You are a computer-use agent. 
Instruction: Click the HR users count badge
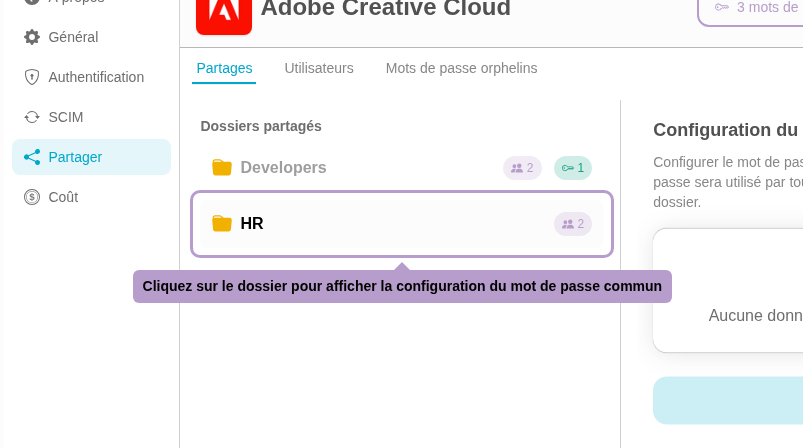click(x=573, y=224)
